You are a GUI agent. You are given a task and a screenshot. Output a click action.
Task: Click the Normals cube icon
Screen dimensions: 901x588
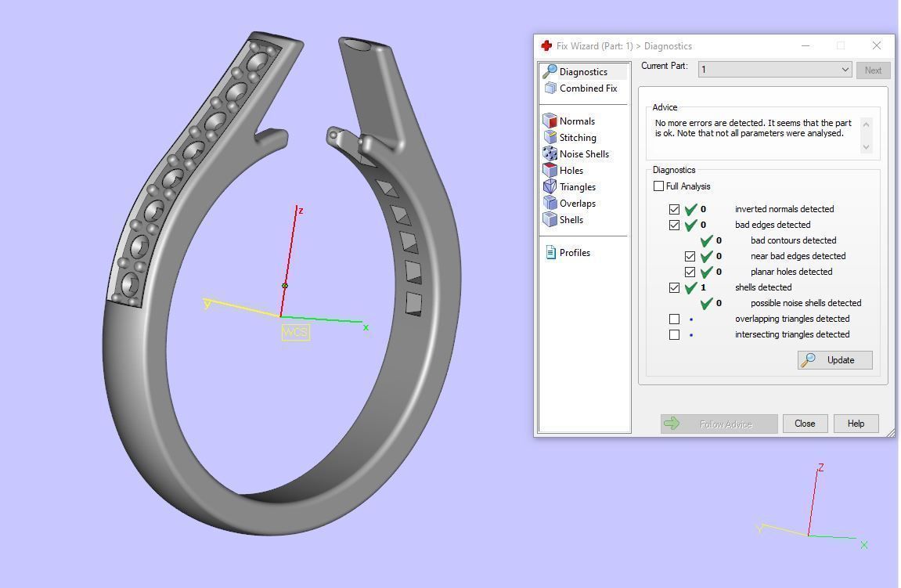550,121
